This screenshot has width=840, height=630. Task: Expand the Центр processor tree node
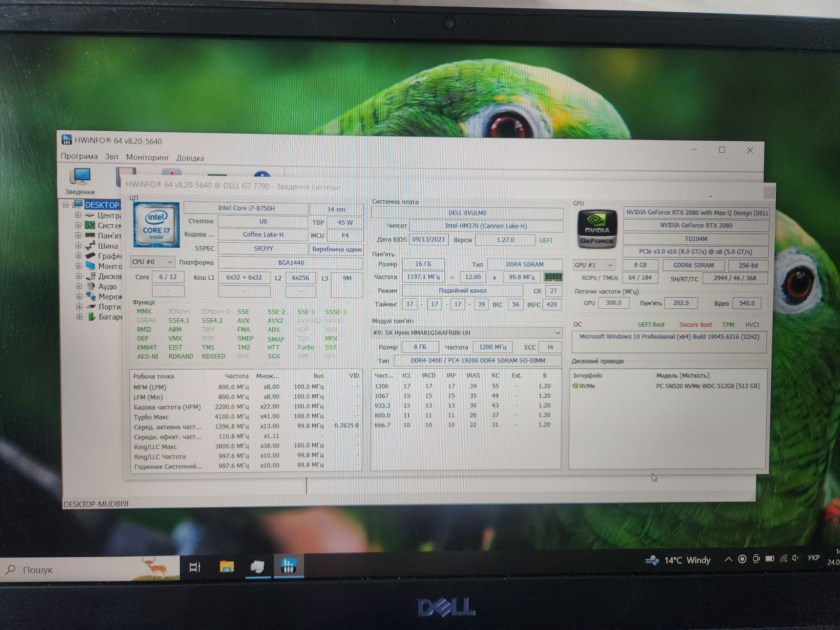click(78, 215)
